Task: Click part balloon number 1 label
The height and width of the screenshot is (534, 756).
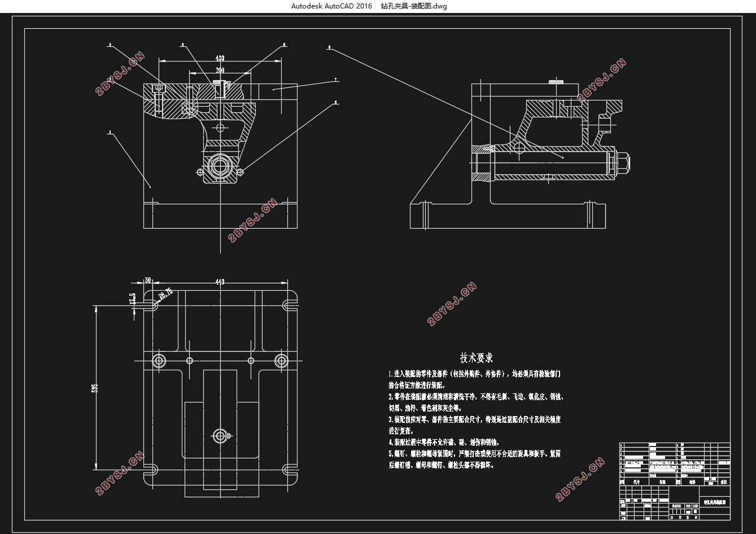Action: point(110,134)
